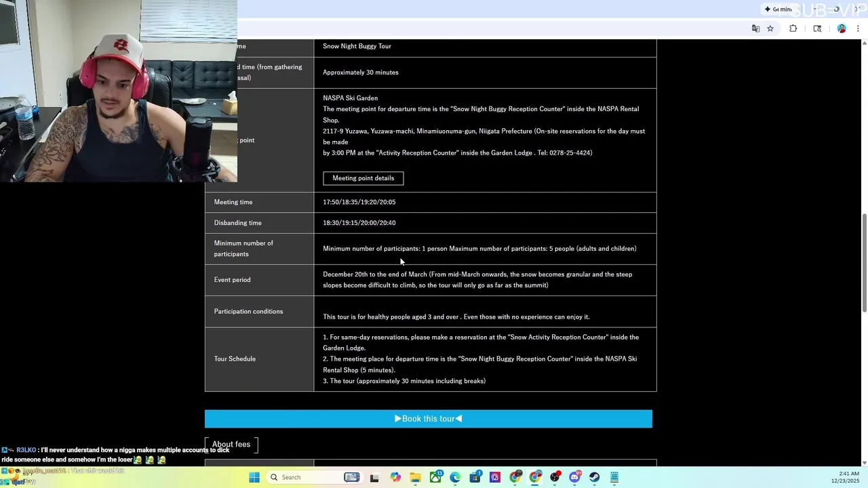Click the page vertical scrollbar thumb

(x=864, y=263)
